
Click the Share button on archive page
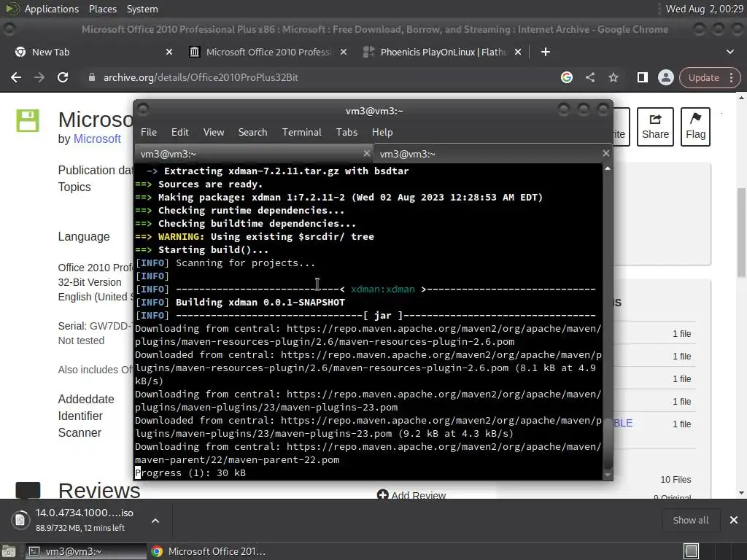655,127
